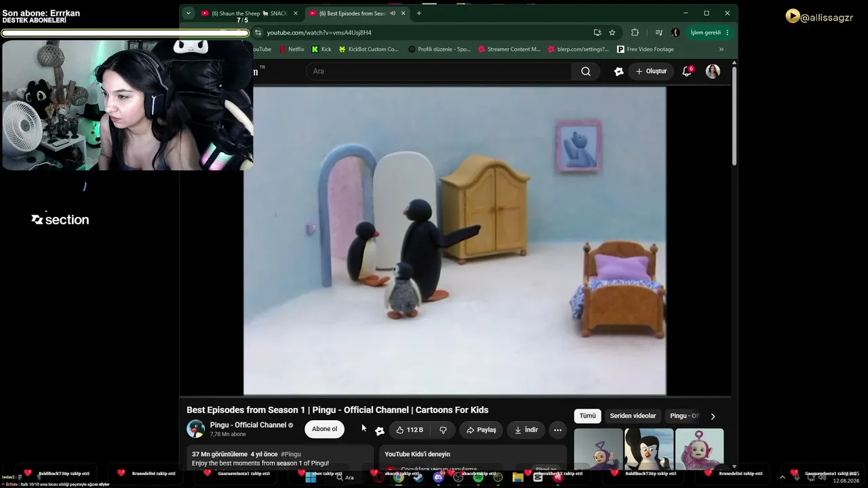
Task: Click the install app icon in address bar
Action: [597, 33]
